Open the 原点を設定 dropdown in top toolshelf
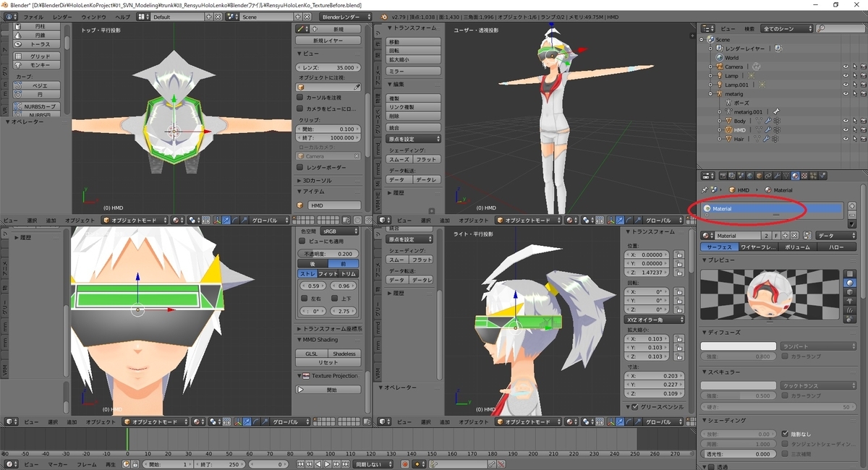 click(413, 139)
